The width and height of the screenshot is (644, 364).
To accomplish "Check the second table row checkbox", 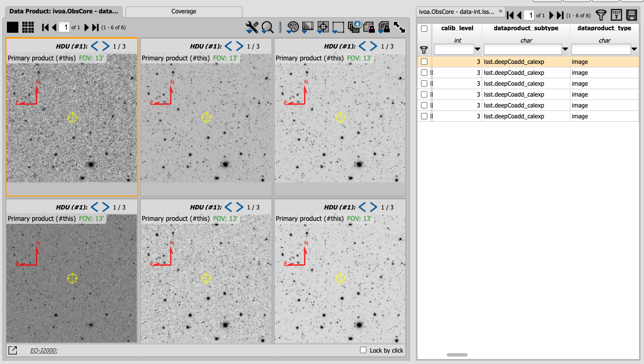I will 424,73.
